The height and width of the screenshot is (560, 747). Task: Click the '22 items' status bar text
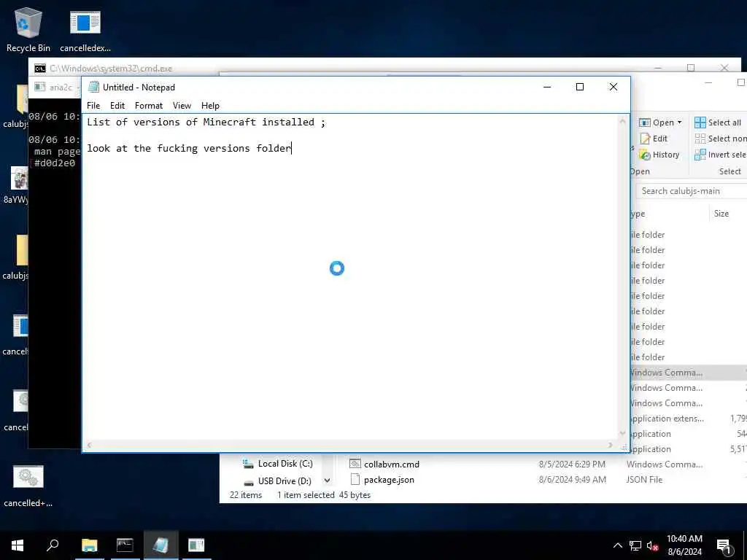point(246,495)
